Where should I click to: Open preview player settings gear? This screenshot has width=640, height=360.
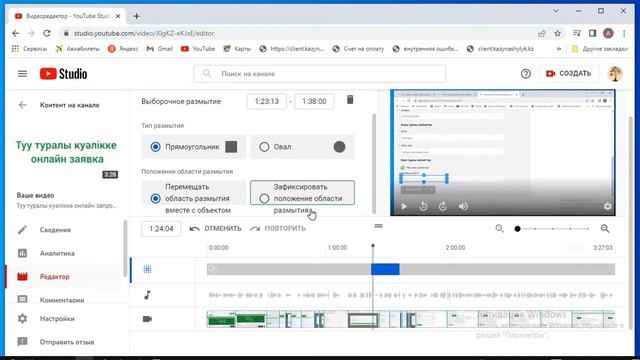607,206
